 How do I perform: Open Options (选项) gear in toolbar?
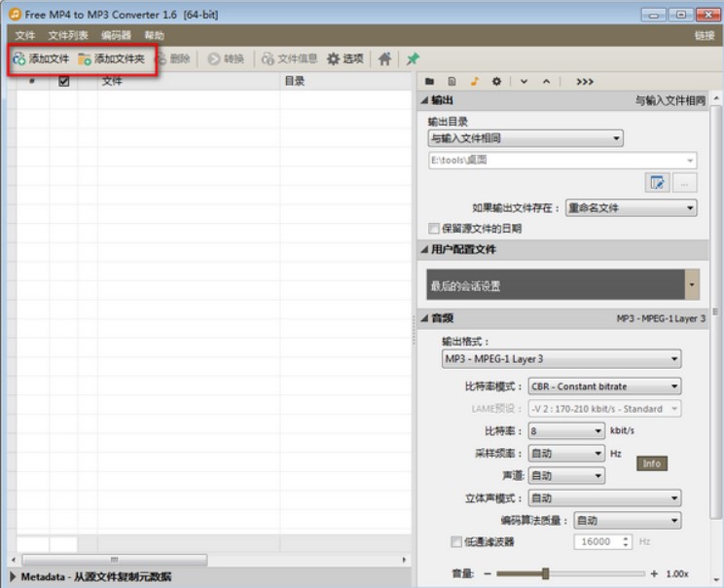[345, 59]
